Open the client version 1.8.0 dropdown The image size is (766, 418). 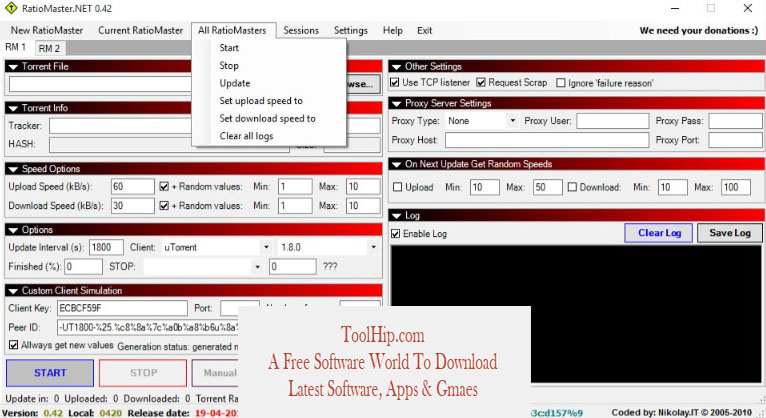click(x=374, y=247)
